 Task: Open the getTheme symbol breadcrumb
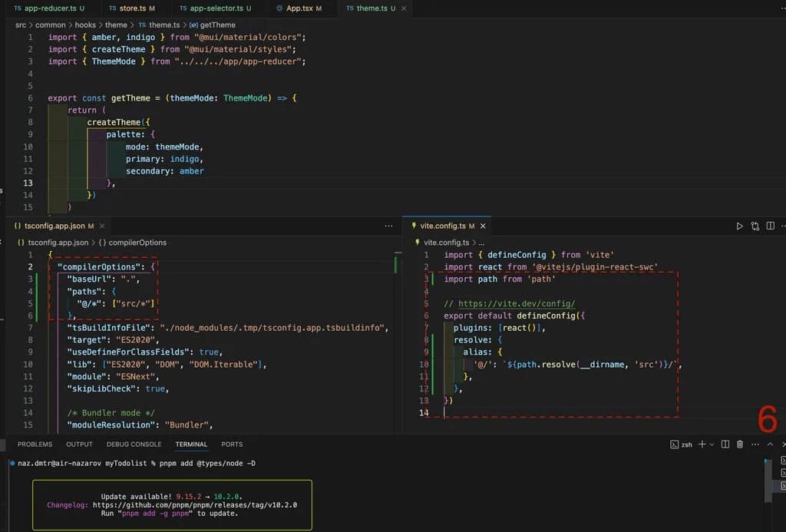click(x=213, y=25)
